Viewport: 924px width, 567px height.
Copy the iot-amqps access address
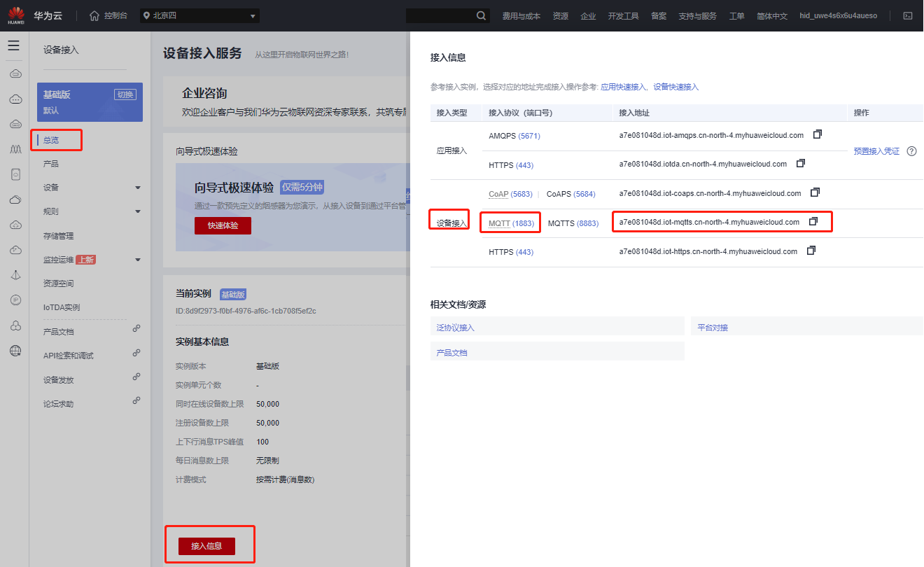coord(817,134)
